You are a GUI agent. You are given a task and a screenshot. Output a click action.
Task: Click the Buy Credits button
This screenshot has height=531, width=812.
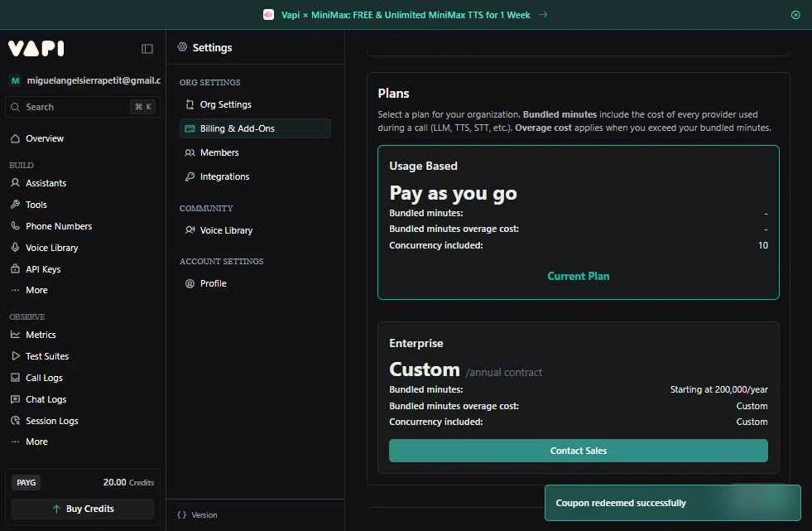click(83, 509)
